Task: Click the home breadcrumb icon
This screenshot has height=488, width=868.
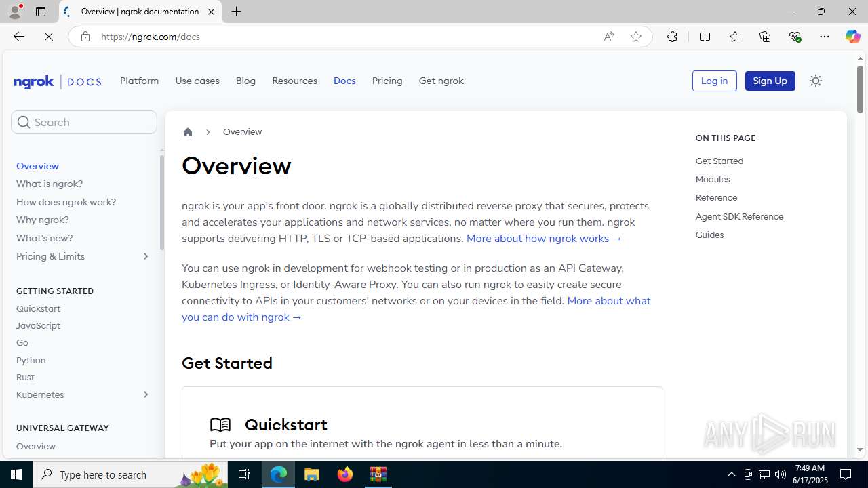Action: 188,132
